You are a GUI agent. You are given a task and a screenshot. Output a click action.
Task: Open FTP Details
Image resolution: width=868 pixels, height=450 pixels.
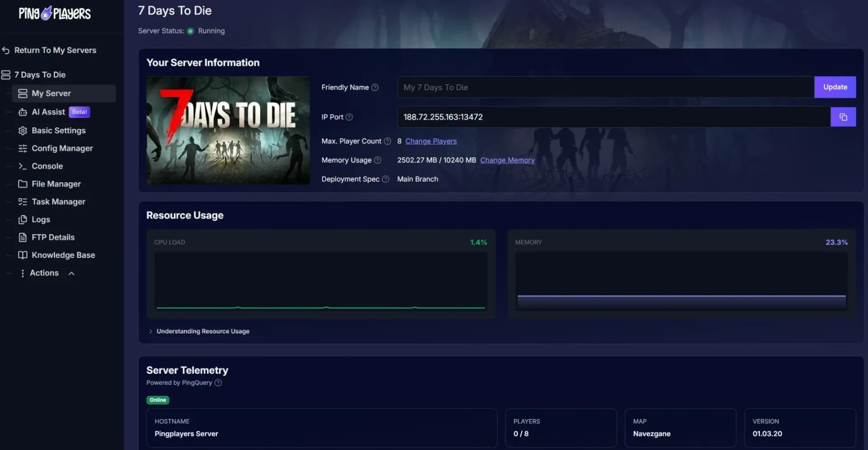(x=53, y=237)
